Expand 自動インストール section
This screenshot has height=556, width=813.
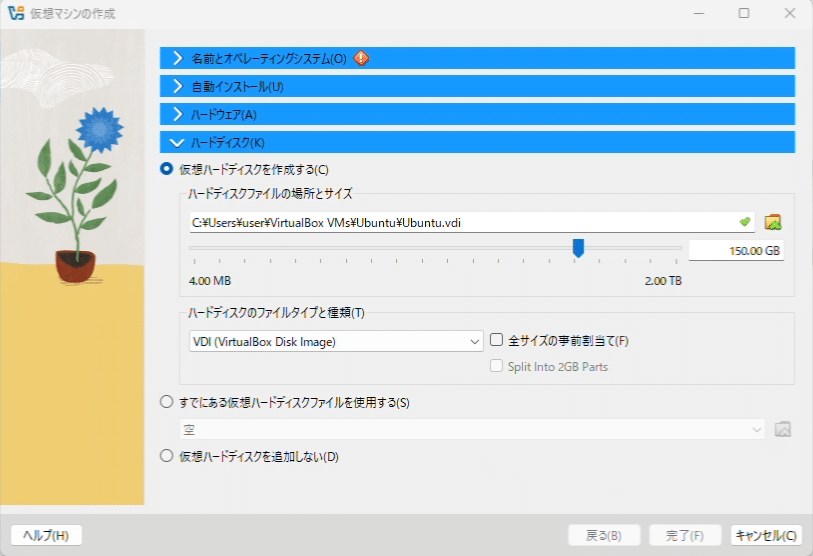pos(477,86)
